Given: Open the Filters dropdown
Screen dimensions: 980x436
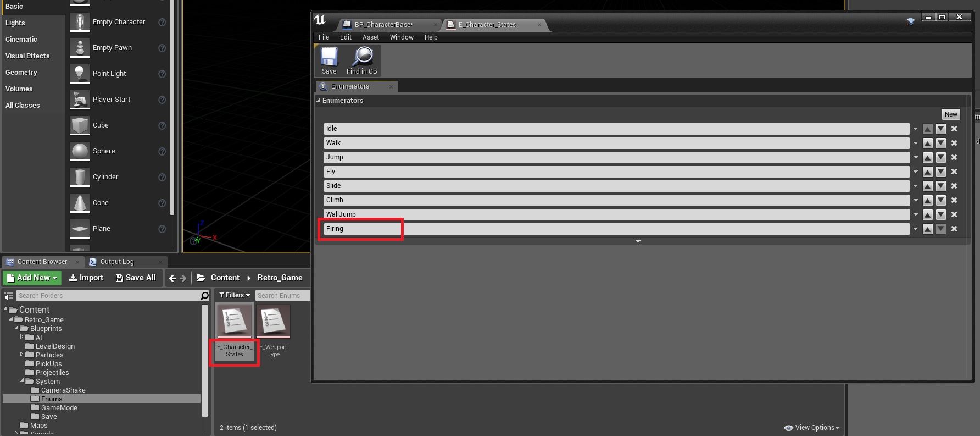Looking at the screenshot, I should [x=235, y=295].
